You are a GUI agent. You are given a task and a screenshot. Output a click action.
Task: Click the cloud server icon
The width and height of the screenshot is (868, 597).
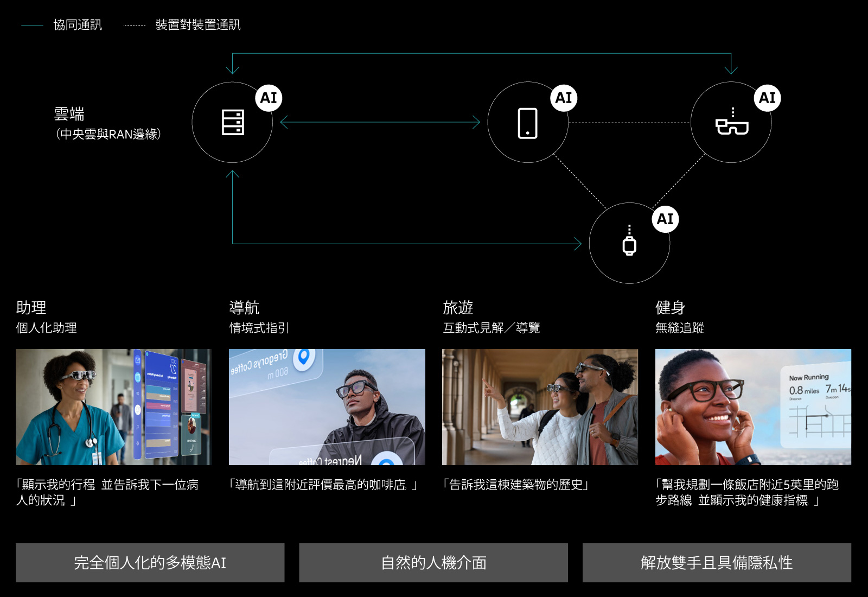point(233,122)
